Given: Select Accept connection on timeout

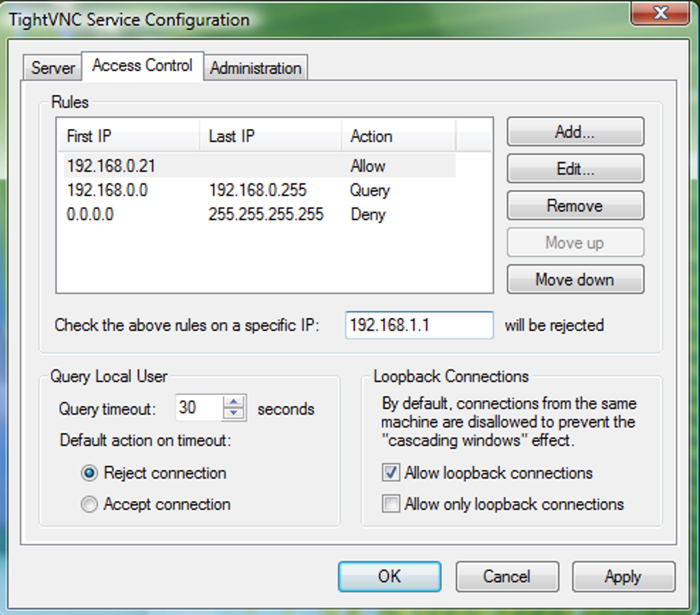Looking at the screenshot, I should click(89, 504).
